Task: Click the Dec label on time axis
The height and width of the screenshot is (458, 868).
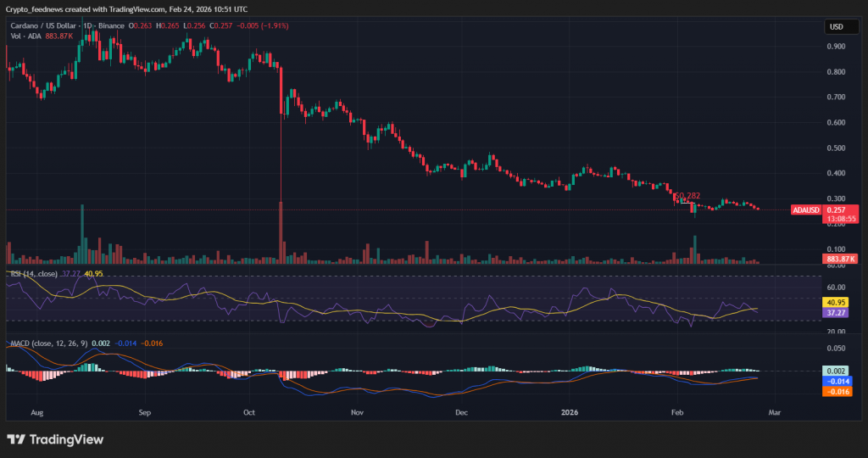Action: (462, 412)
